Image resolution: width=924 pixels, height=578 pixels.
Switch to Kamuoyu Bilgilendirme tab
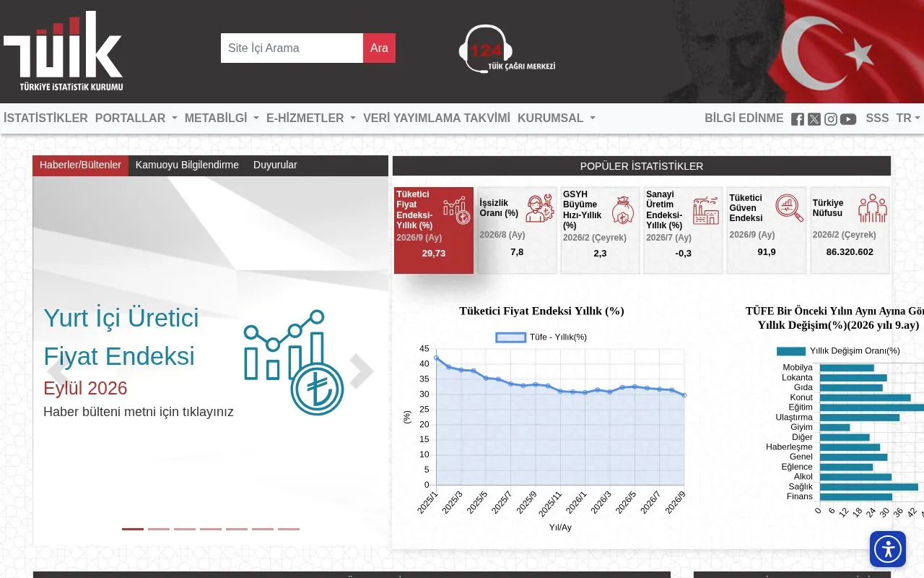click(187, 165)
